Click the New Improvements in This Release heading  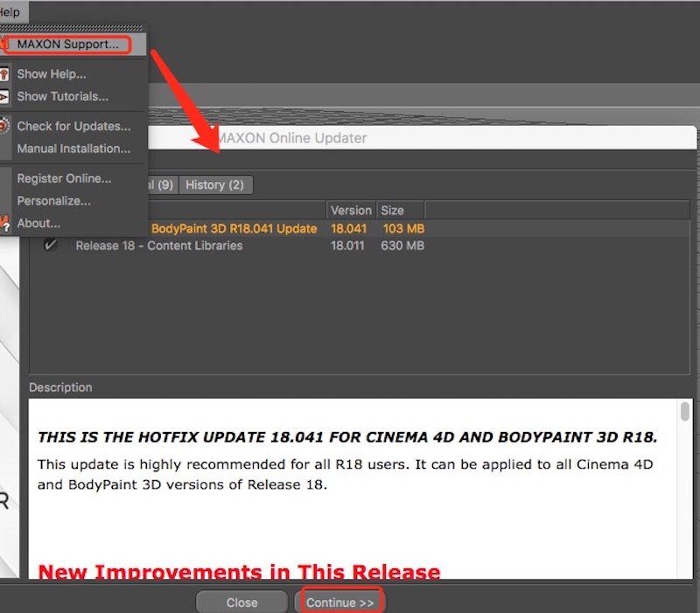coord(239,572)
